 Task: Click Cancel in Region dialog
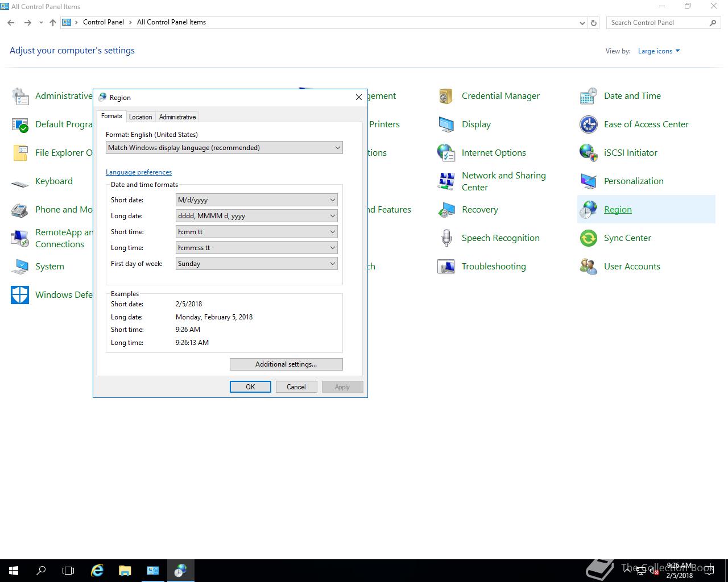coord(296,387)
